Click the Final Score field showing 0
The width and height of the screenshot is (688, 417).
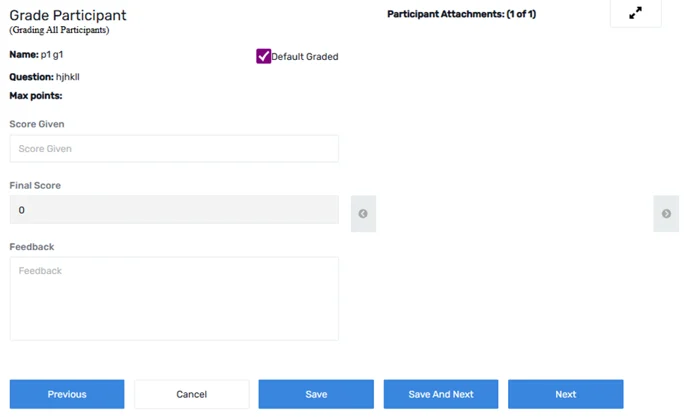[174, 210]
